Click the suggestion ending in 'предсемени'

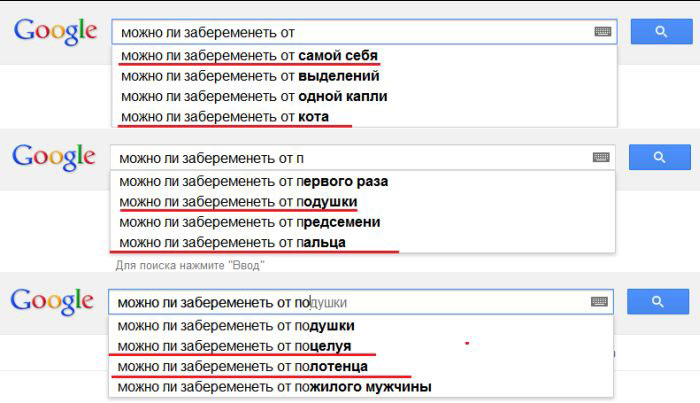click(x=249, y=222)
